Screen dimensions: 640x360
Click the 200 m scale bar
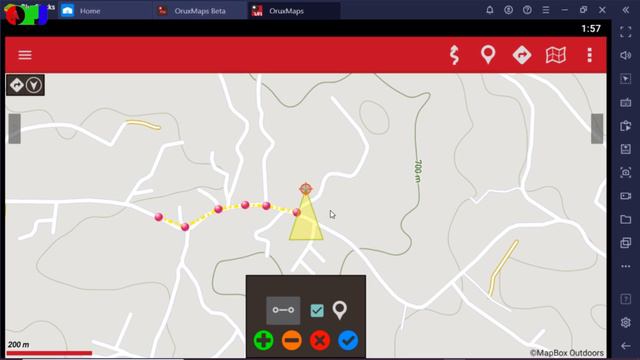click(49, 353)
